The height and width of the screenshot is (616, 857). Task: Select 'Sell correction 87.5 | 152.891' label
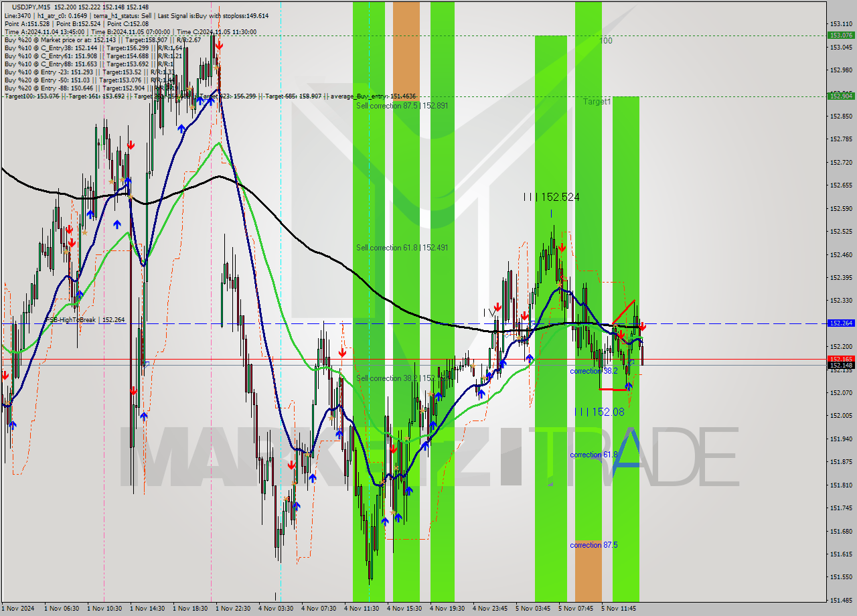tap(402, 106)
